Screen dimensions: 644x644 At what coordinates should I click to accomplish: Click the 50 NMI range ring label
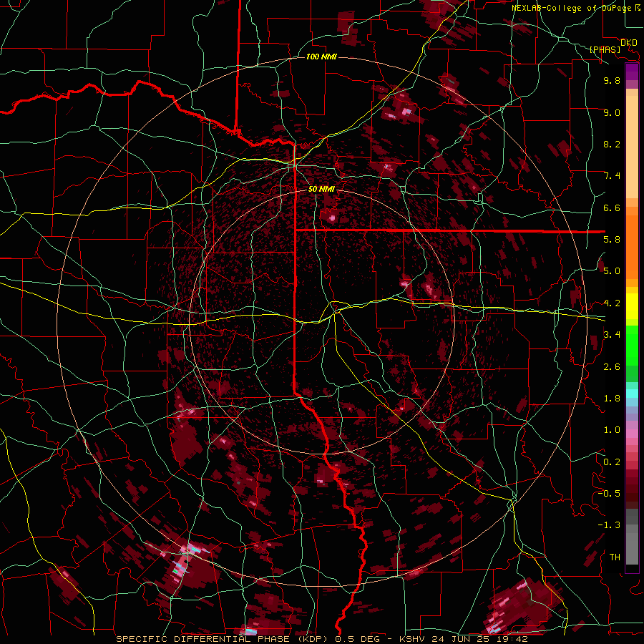tap(321, 189)
